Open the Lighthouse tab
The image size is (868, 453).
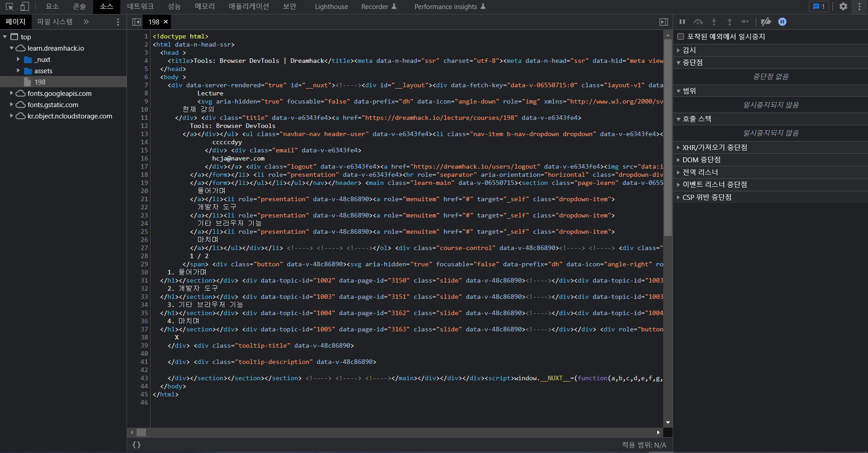[331, 7]
